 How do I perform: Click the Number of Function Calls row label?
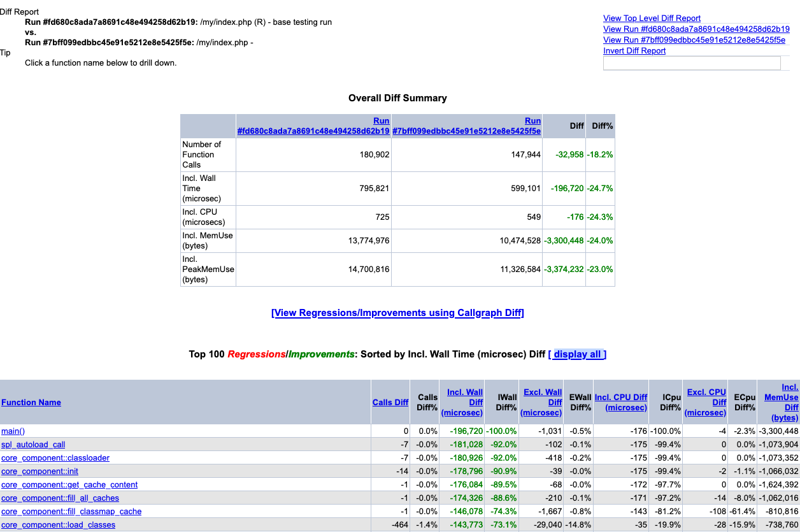201,155
